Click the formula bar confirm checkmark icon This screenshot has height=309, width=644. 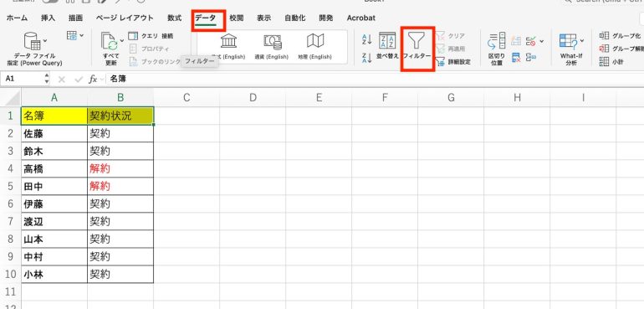pyautogui.click(x=79, y=80)
